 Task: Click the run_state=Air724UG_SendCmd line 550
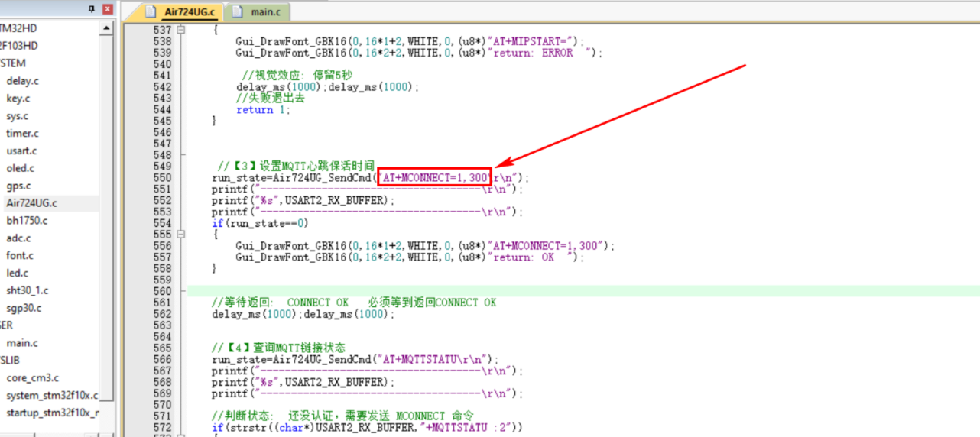tap(370, 177)
